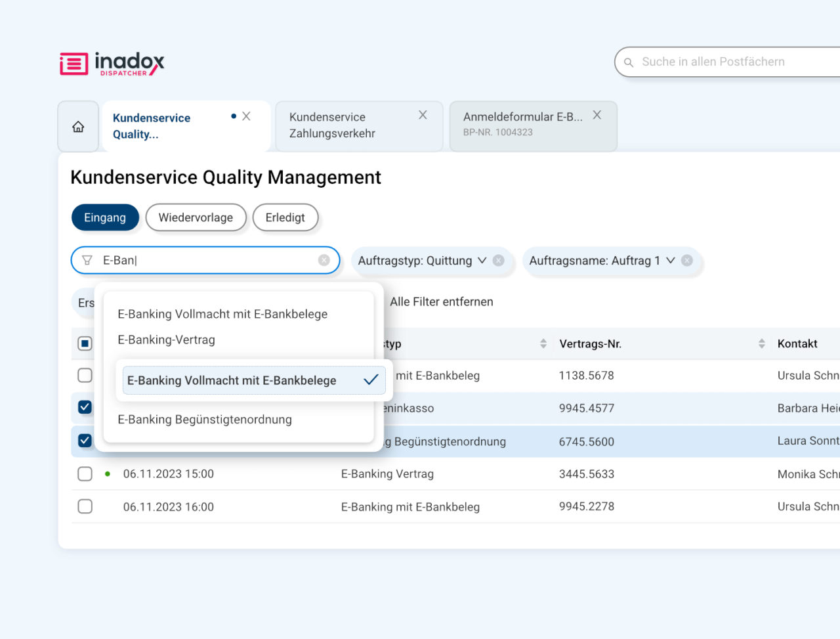Close the Kundenservice Zahlungsverkehr tab

tap(423, 115)
